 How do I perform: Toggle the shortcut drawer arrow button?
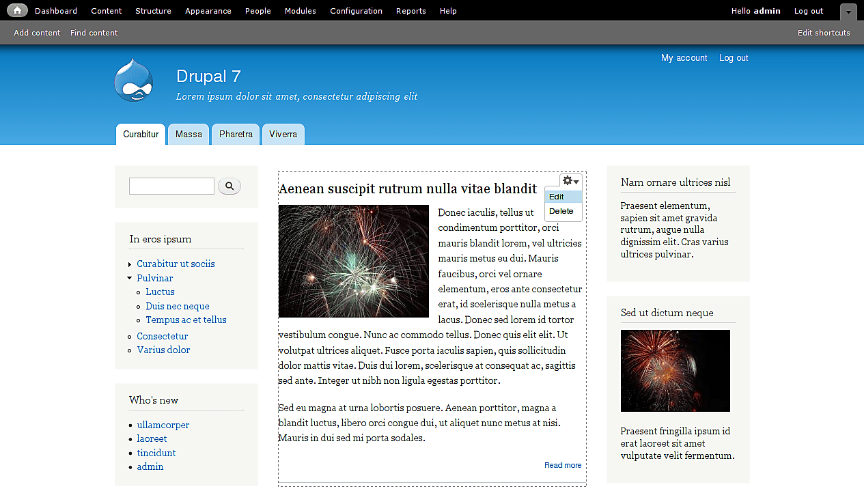(x=848, y=12)
